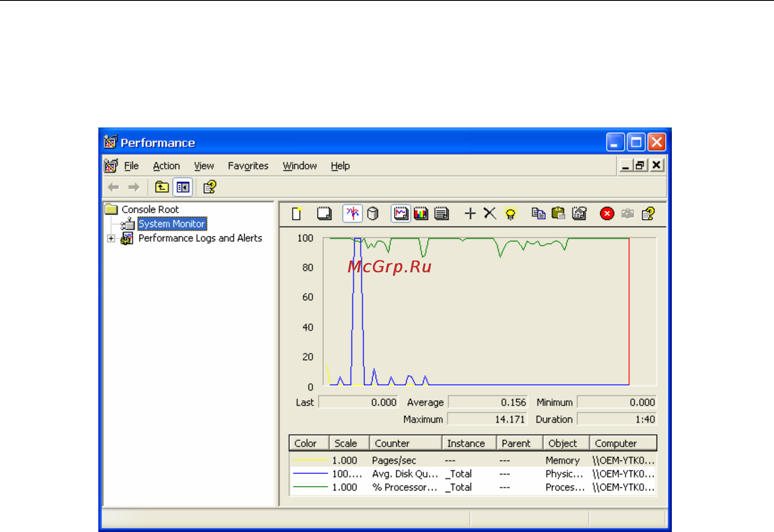Screen dimensions: 774x532
Task: Switch to View Graph mode
Action: (x=401, y=213)
